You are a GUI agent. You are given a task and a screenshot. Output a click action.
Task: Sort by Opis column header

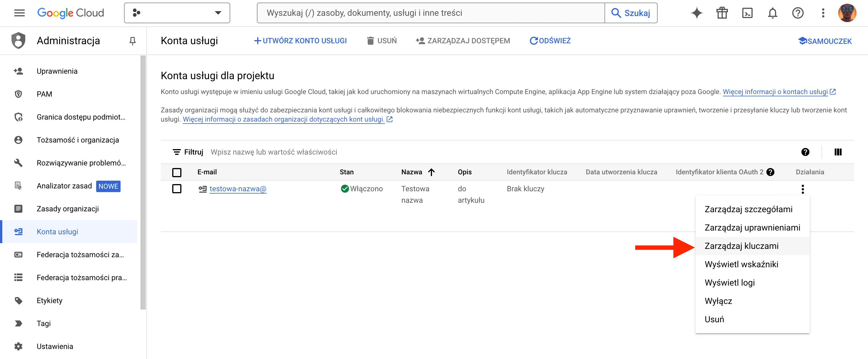[464, 172]
